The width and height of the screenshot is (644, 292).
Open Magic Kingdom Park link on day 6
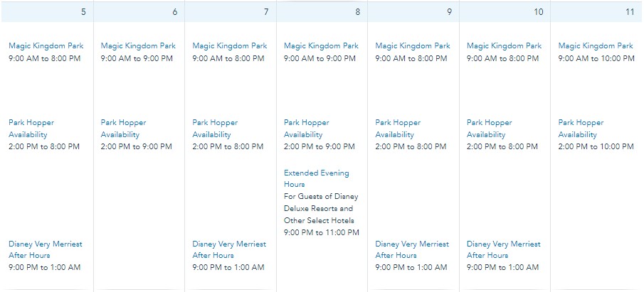coord(138,46)
